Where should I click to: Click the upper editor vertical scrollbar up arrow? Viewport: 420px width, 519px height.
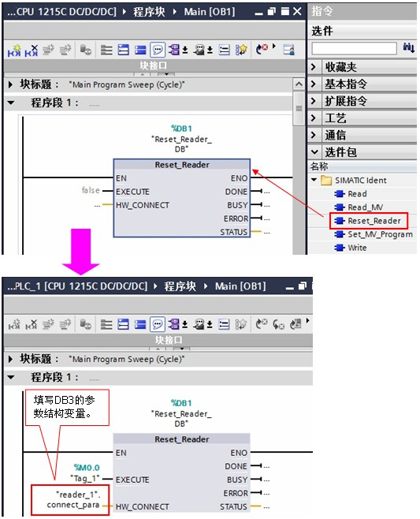tap(299, 84)
